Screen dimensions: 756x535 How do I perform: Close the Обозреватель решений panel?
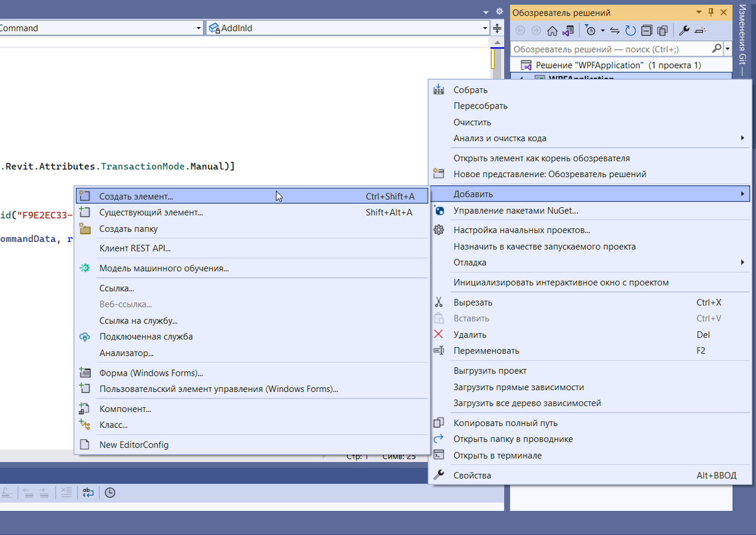tap(723, 13)
